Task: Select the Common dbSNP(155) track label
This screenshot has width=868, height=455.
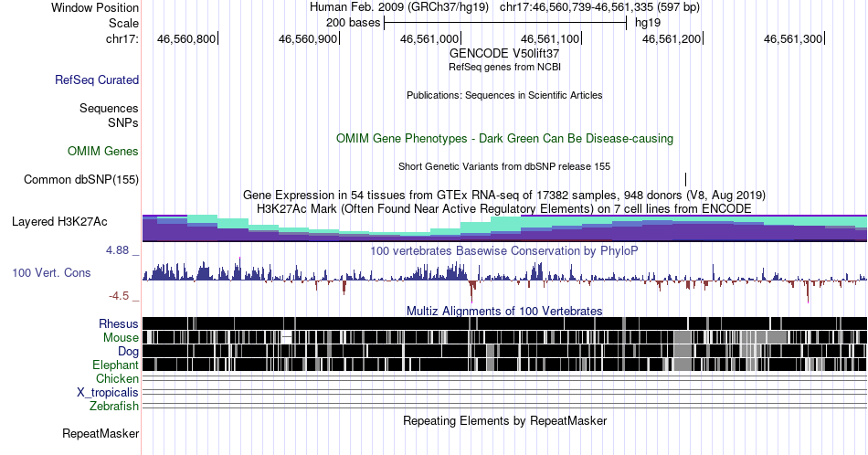Action: [x=81, y=179]
